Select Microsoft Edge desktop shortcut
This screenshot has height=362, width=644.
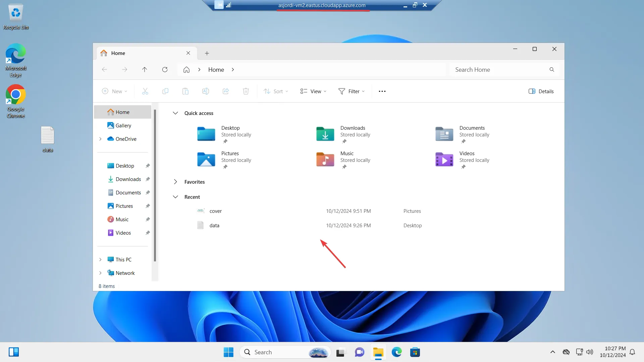point(15,60)
